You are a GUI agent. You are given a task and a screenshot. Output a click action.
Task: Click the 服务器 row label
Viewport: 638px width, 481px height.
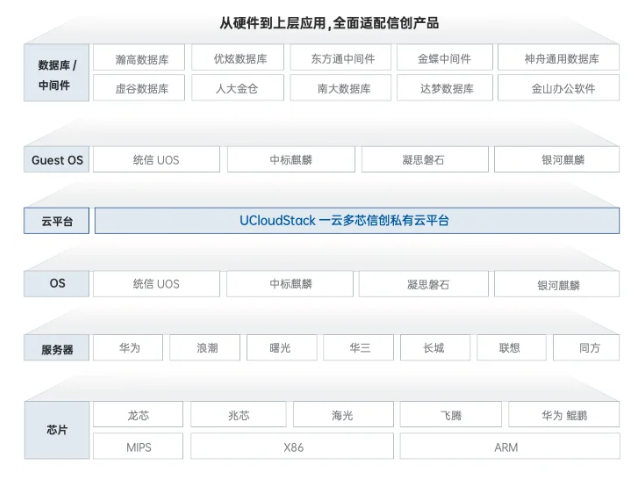(x=57, y=348)
